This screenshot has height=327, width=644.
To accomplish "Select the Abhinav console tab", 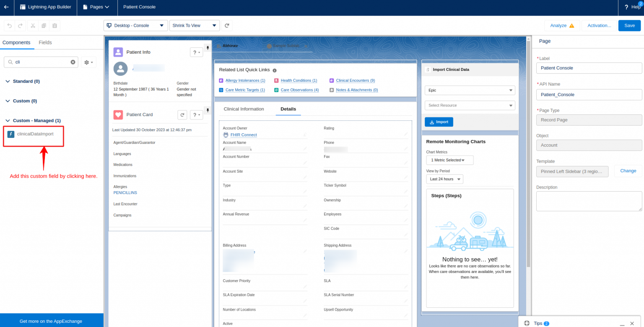I will pyautogui.click(x=230, y=45).
